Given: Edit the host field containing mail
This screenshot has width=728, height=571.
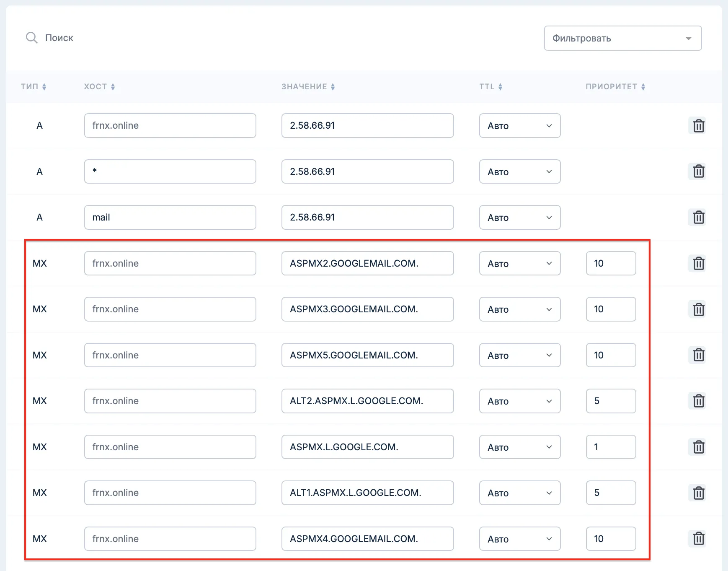Looking at the screenshot, I should click(x=170, y=218).
